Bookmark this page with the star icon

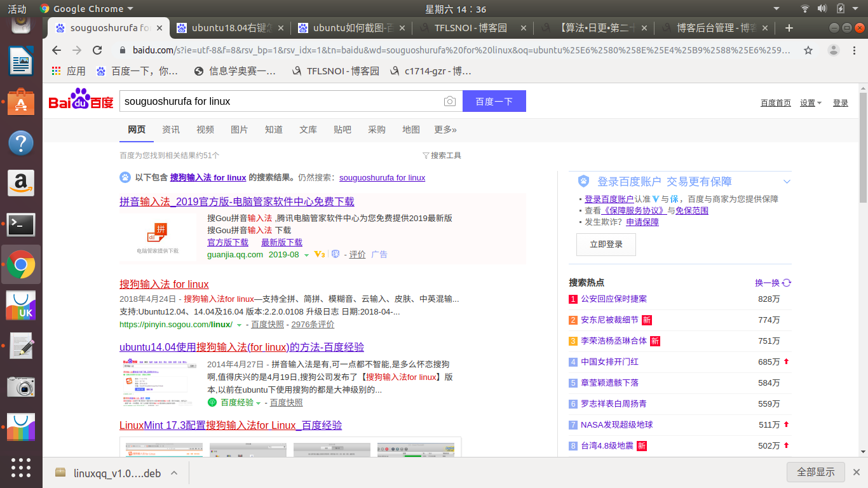point(808,50)
